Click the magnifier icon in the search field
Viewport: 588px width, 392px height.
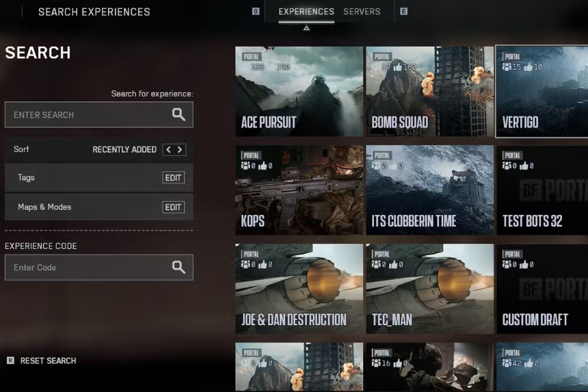pyautogui.click(x=178, y=115)
